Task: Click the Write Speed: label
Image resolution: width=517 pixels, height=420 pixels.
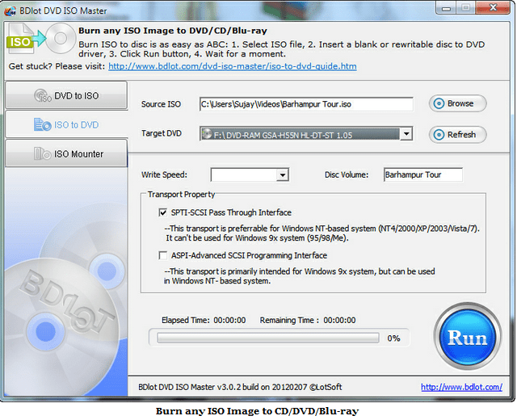Action: pyautogui.click(x=164, y=174)
